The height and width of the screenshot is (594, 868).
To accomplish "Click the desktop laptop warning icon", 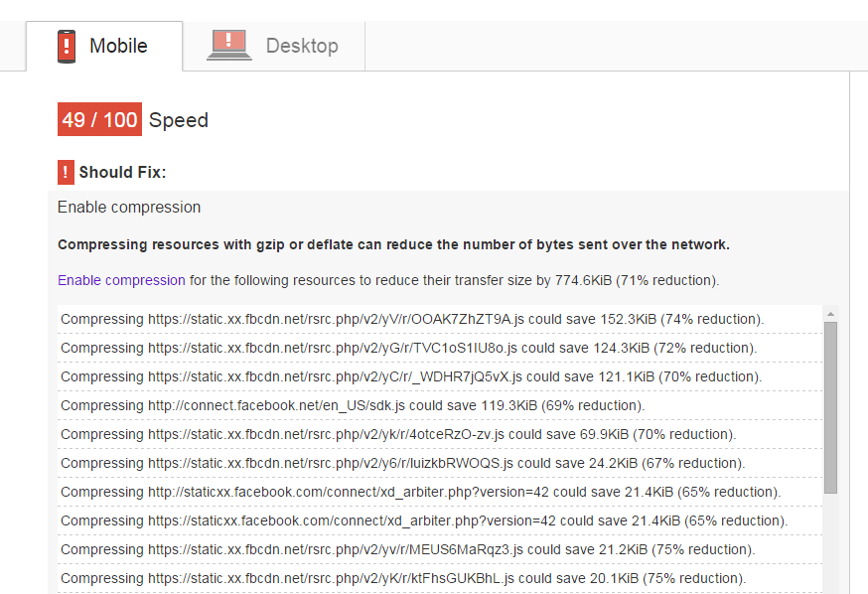I will [x=229, y=46].
